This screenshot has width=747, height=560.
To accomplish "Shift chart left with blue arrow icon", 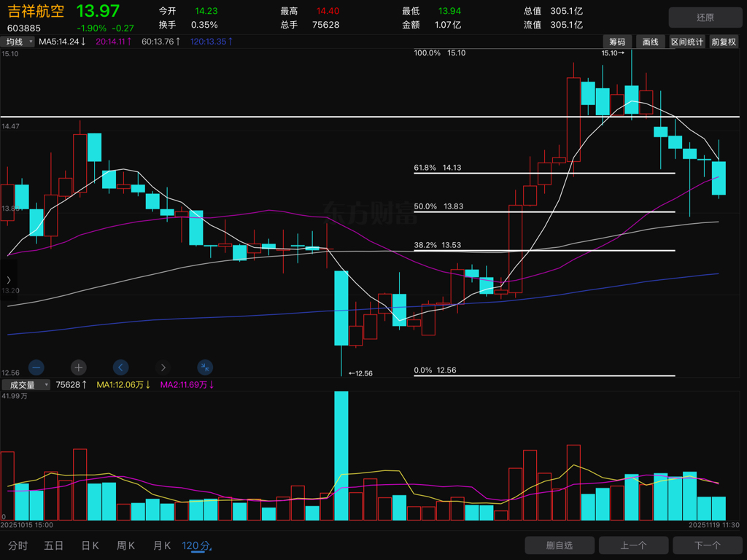I will pos(120,367).
